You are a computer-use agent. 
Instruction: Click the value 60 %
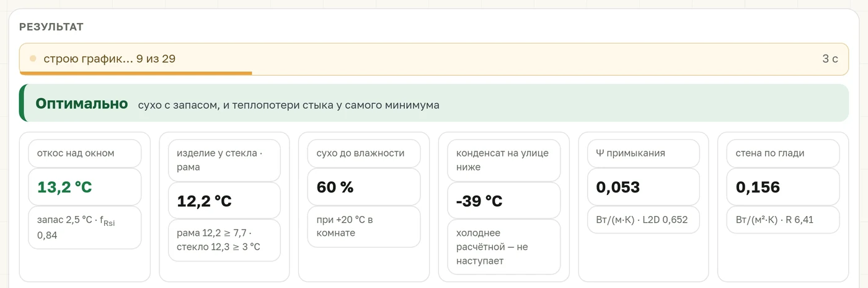pos(335,187)
